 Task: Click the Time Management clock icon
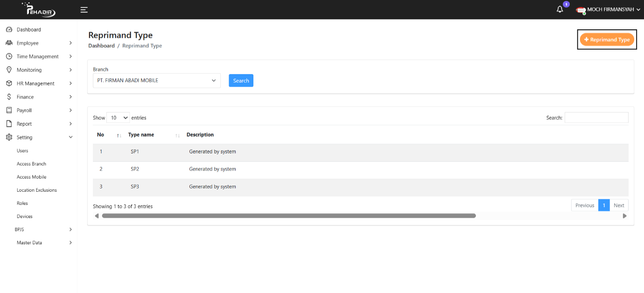(x=9, y=56)
